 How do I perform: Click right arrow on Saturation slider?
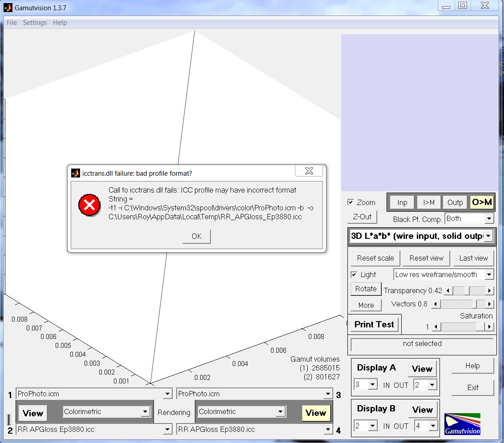pyautogui.click(x=489, y=327)
